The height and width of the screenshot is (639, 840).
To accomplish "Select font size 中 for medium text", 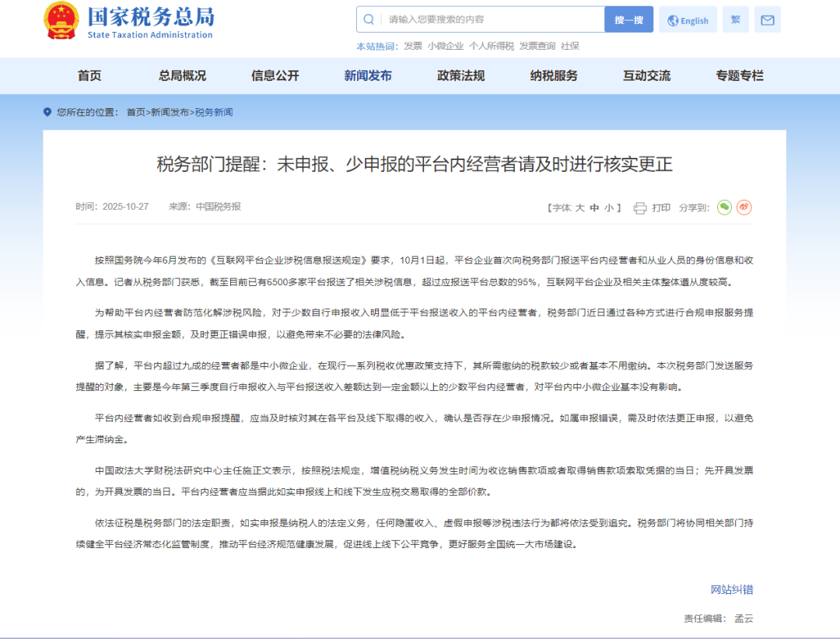I will coord(595,208).
